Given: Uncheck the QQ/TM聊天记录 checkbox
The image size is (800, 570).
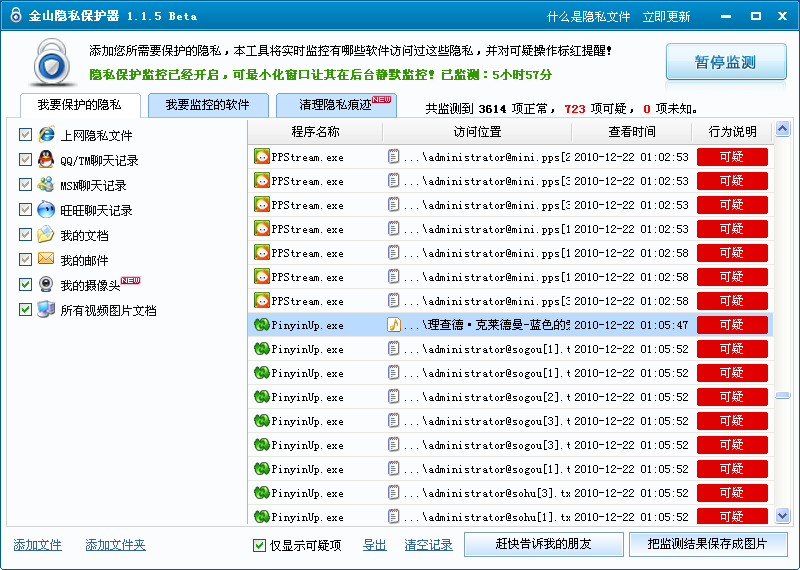Looking at the screenshot, I should pyautogui.click(x=25, y=160).
